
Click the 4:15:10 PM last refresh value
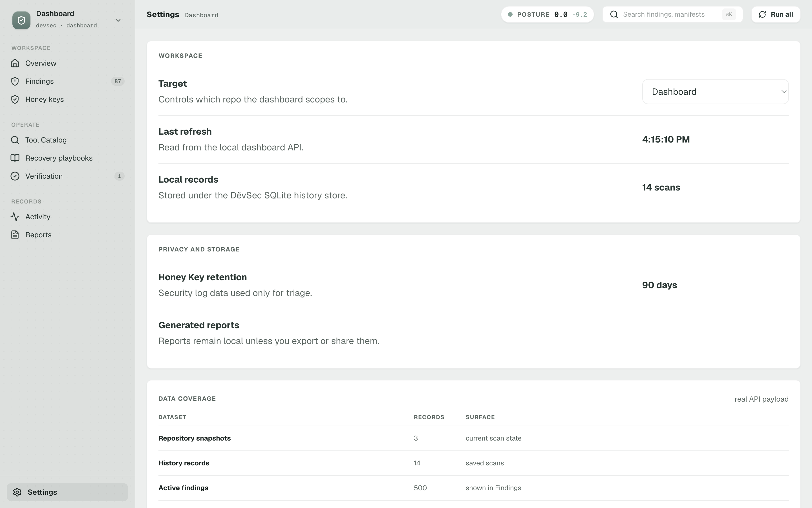666,139
